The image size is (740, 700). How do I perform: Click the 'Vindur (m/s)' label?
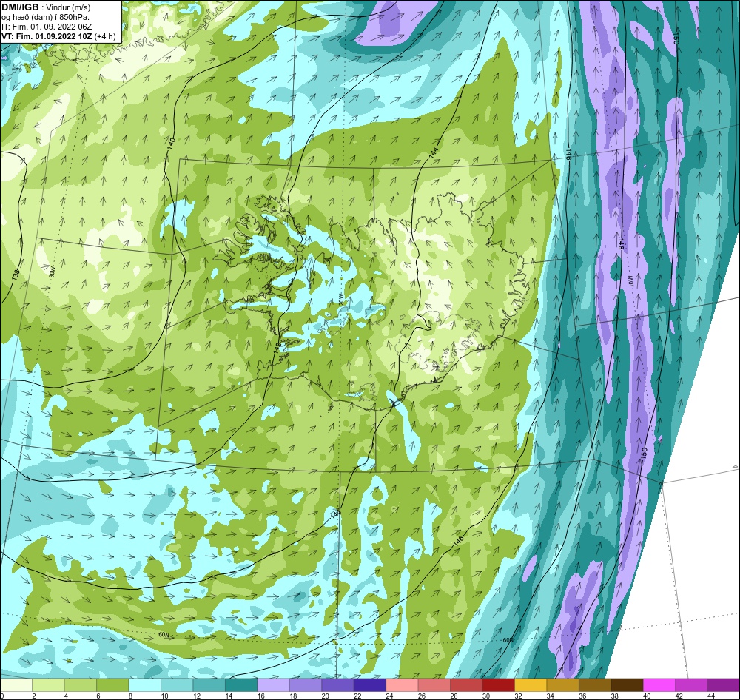coord(70,7)
